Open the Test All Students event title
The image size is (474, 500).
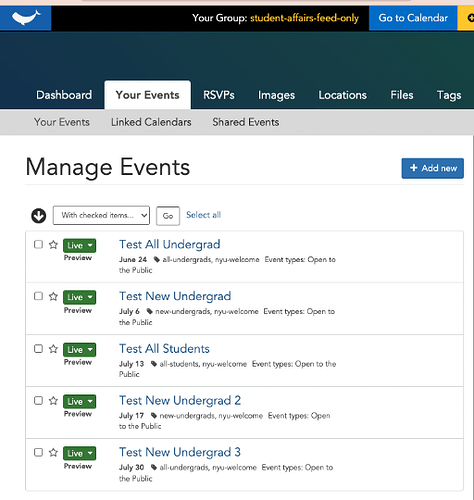[164, 349]
